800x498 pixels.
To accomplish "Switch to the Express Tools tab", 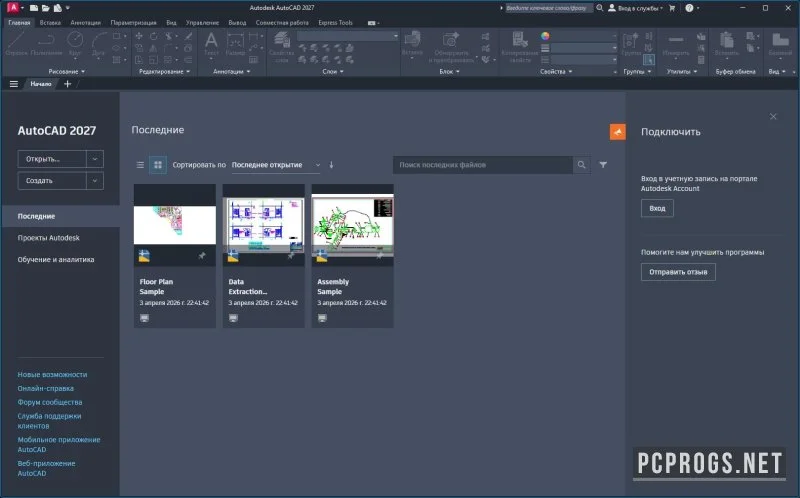I will (x=335, y=22).
